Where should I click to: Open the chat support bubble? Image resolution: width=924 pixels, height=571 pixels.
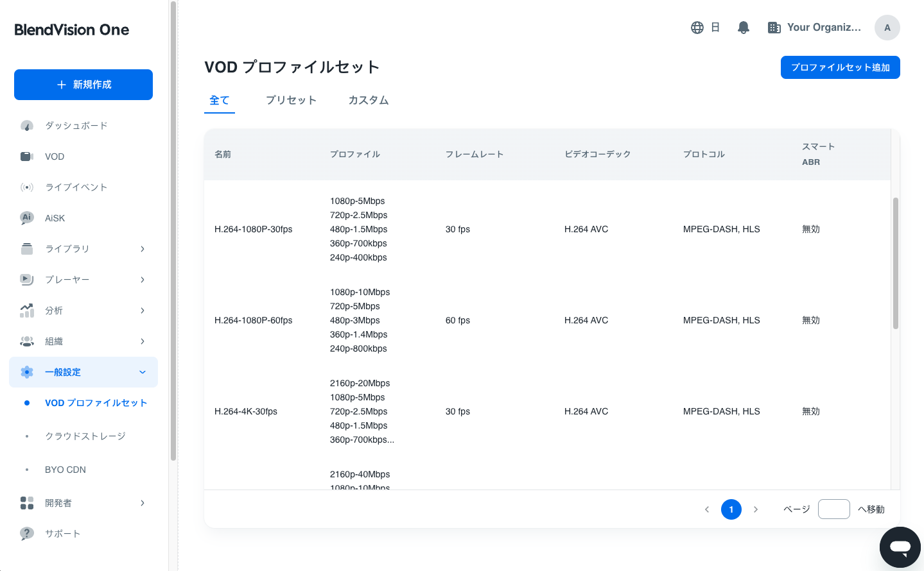point(900,547)
